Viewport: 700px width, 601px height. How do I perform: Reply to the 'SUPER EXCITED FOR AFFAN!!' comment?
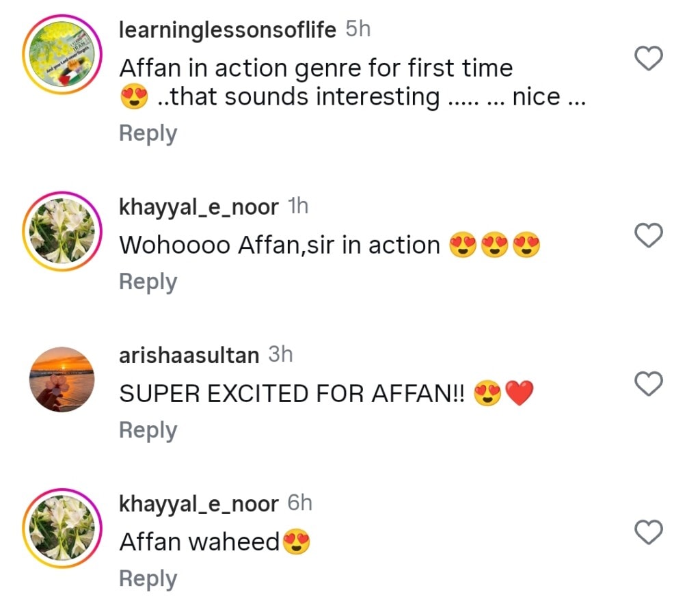148,430
